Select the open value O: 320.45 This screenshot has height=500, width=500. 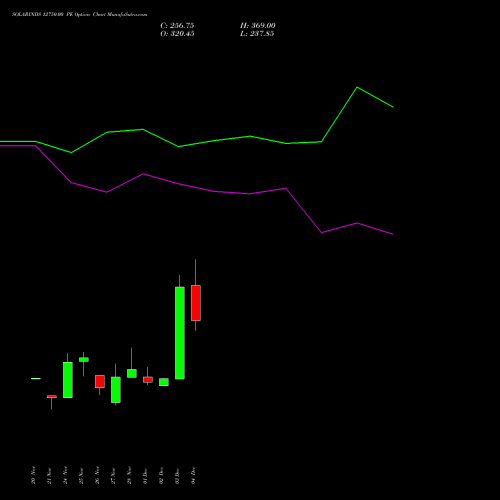pos(177,34)
